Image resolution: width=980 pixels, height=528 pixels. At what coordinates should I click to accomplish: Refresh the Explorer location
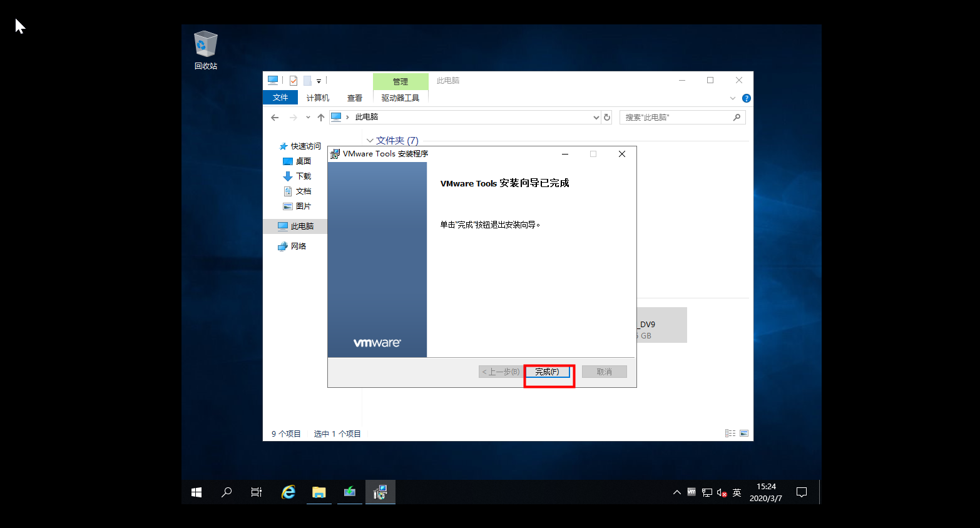pos(606,118)
